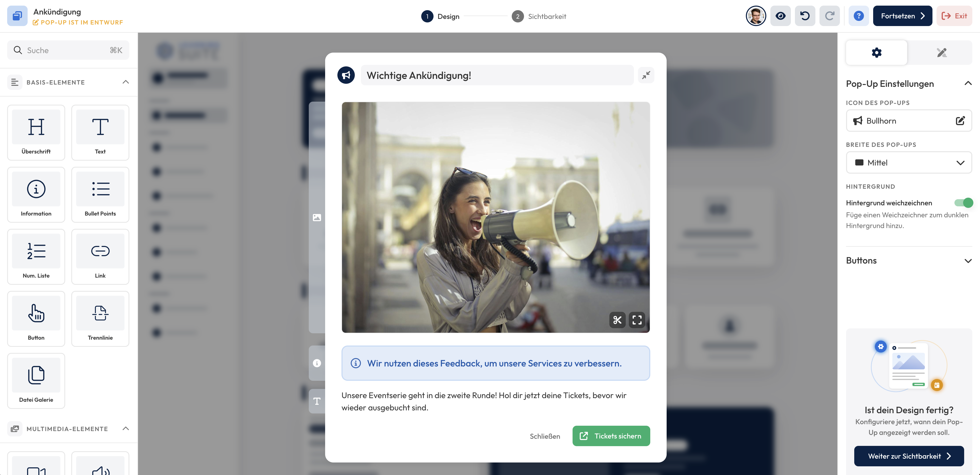Add a Button element
This screenshot has width=980, height=475.
click(x=36, y=319)
